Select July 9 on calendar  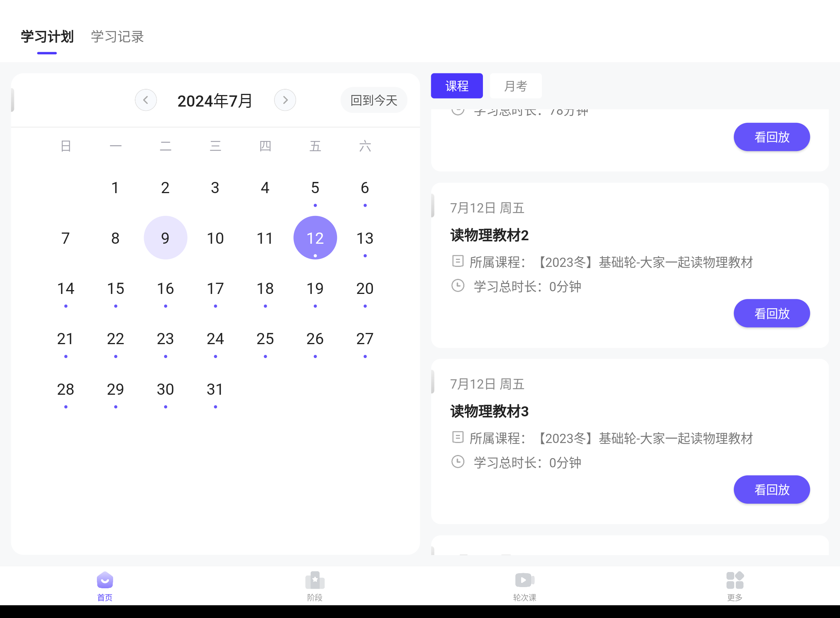165,238
